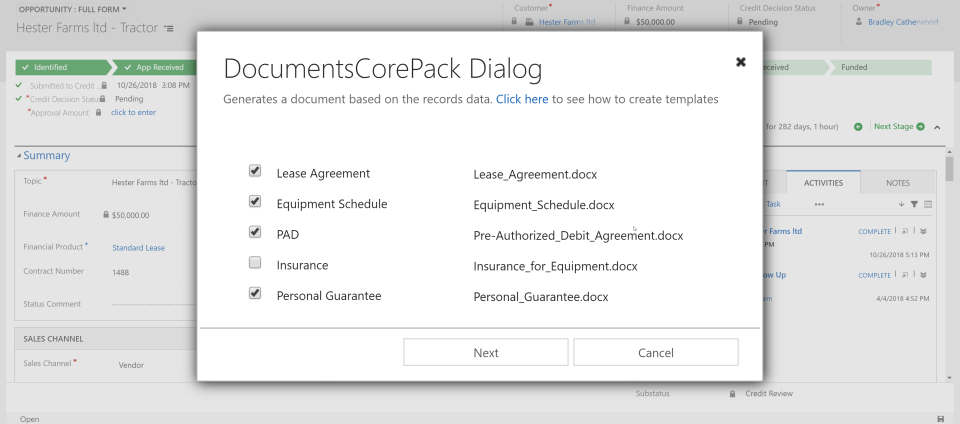Viewport: 960px width, 424px height.
Task: Click the save icon in the status bar
Action: [940, 419]
